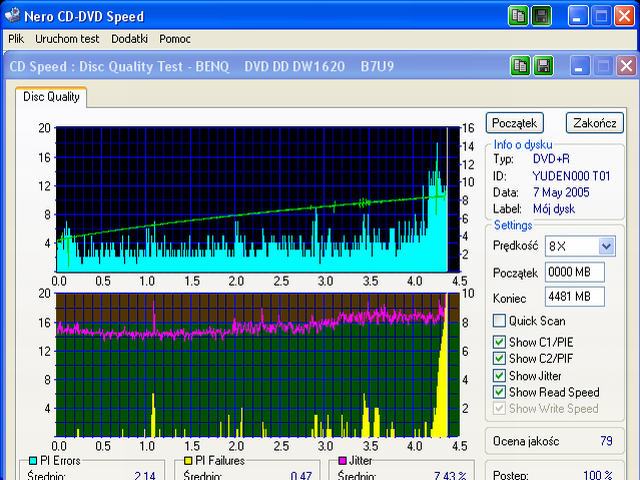This screenshot has height=480, width=640.
Task: Click the Nero CD-DVD Speed app icon
Action: [12, 16]
